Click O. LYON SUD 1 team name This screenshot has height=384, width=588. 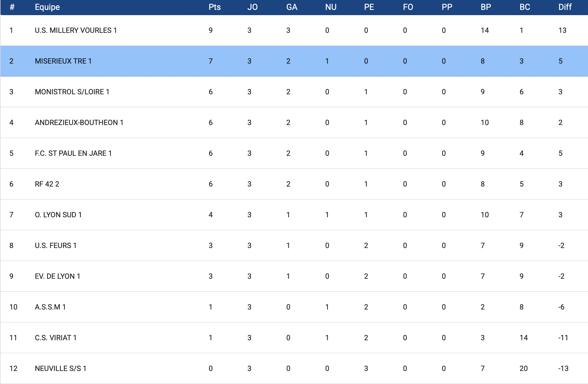click(x=58, y=215)
